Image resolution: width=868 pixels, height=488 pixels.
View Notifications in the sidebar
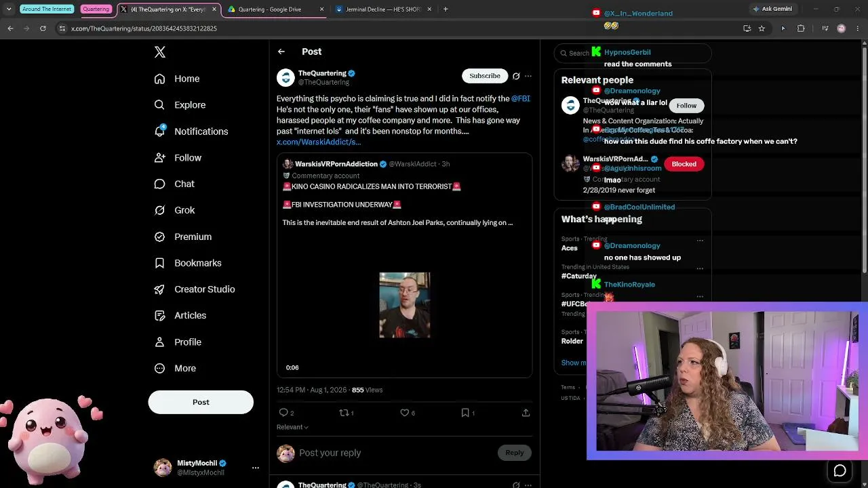pos(191,131)
